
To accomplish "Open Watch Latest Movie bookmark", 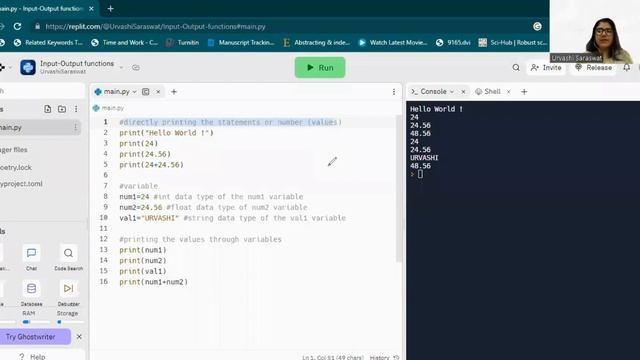I will [393, 42].
